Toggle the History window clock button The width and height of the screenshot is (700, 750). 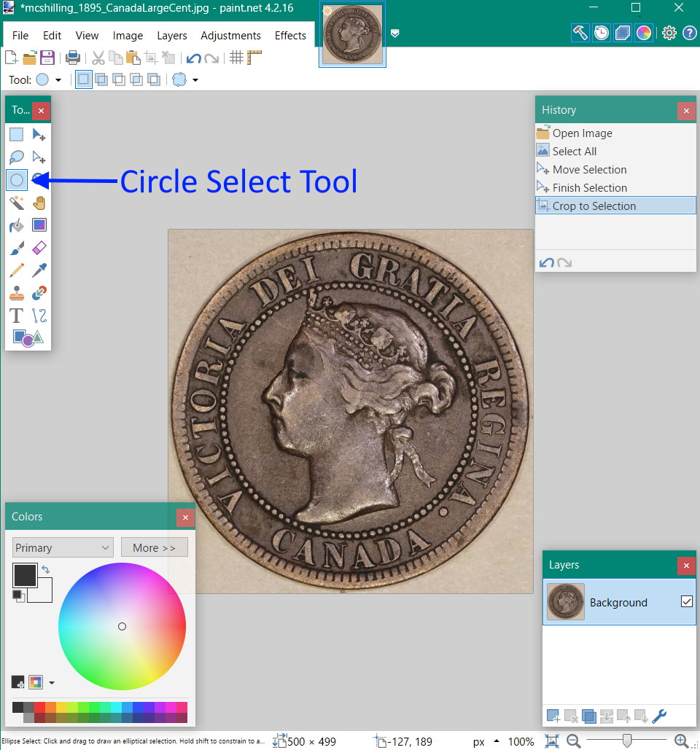click(x=602, y=33)
